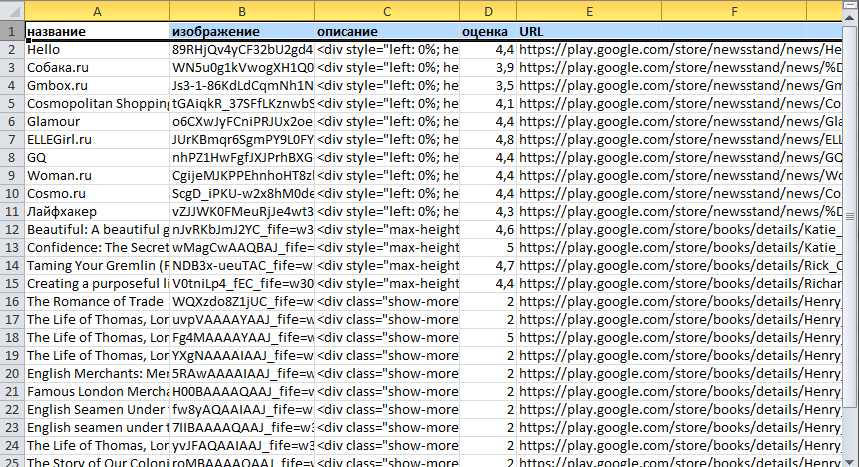The width and height of the screenshot is (859, 467).
Task: Select column E header
Action: 589,11
